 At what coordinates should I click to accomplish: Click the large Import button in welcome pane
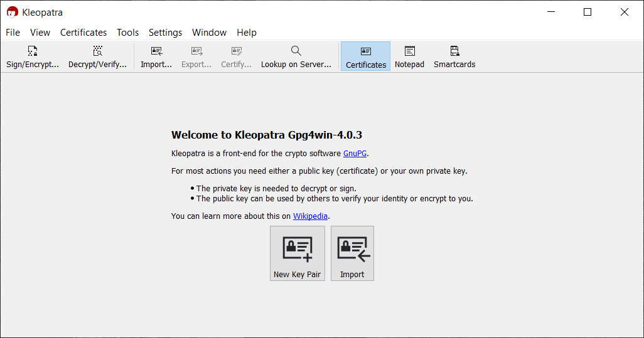[352, 253]
